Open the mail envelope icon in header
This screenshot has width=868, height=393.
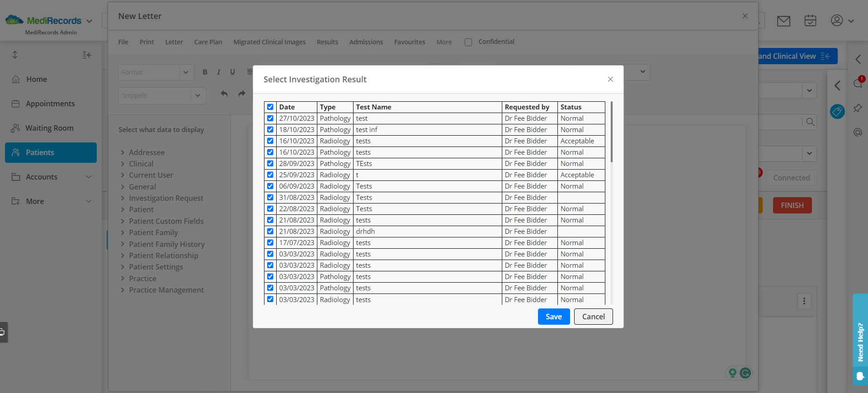[783, 21]
